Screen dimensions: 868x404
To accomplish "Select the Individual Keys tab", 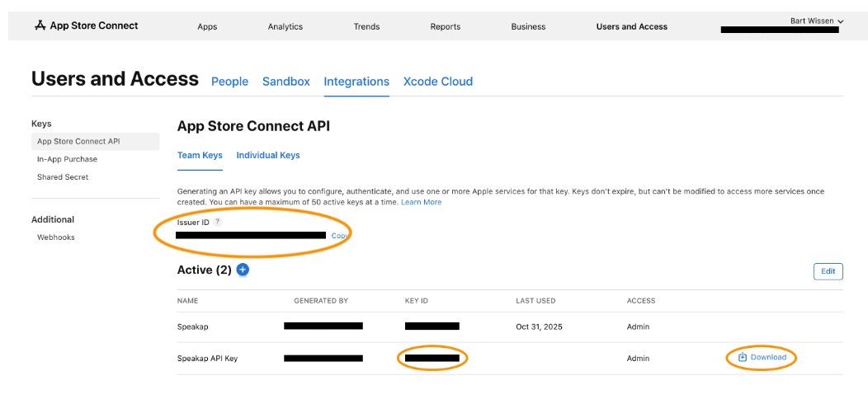I will click(x=268, y=156).
